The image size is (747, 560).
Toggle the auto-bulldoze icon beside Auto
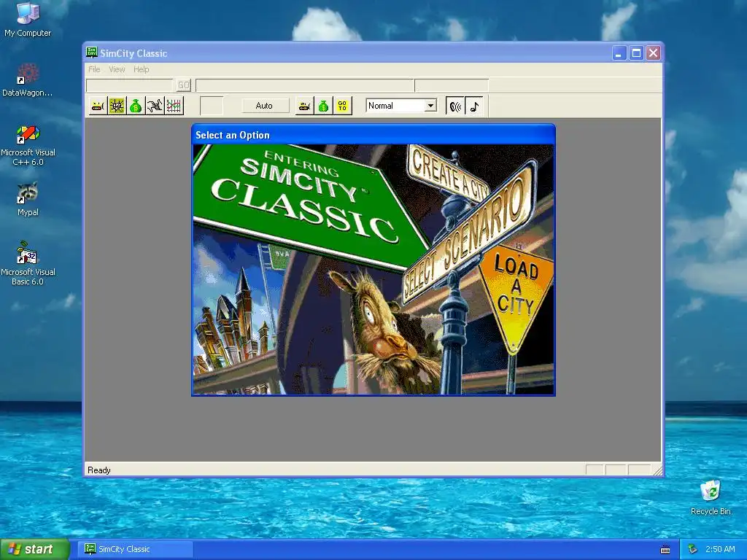[304, 106]
